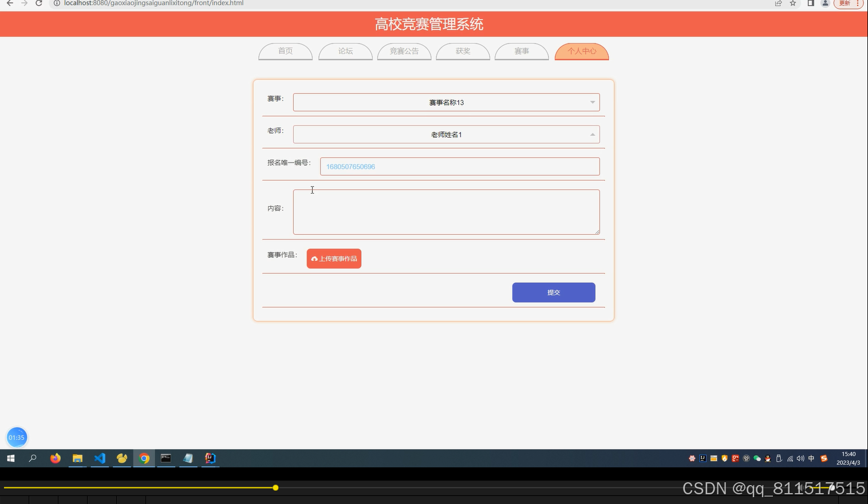Switch to the 首页 tab
The width and height of the screenshot is (868, 504).
click(x=285, y=51)
